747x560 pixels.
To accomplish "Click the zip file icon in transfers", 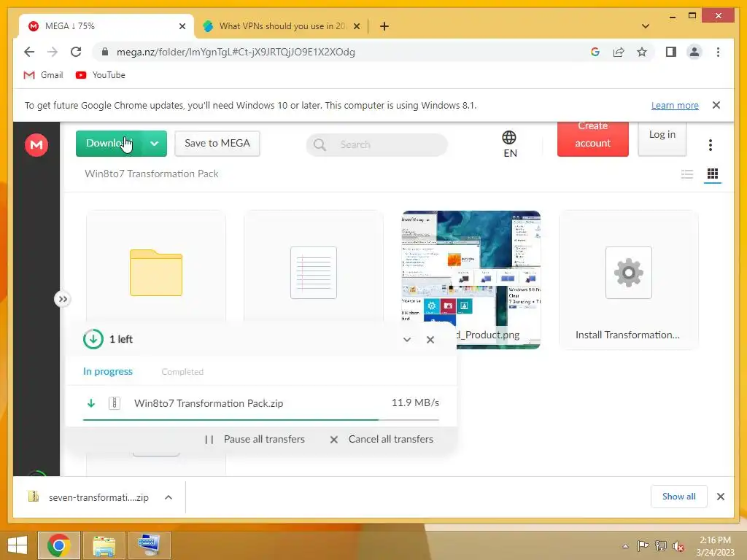I will point(115,402).
